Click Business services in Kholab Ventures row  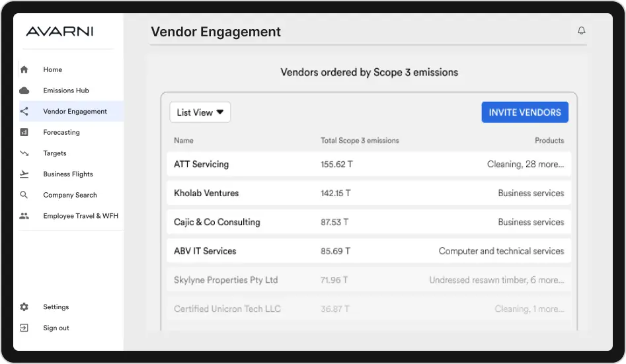531,193
